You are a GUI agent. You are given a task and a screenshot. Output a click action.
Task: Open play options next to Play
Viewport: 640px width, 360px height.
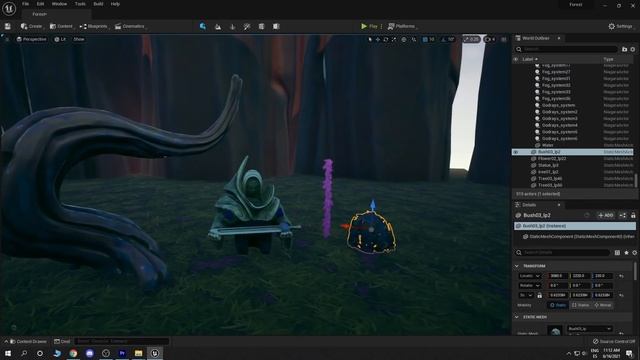click(x=382, y=26)
